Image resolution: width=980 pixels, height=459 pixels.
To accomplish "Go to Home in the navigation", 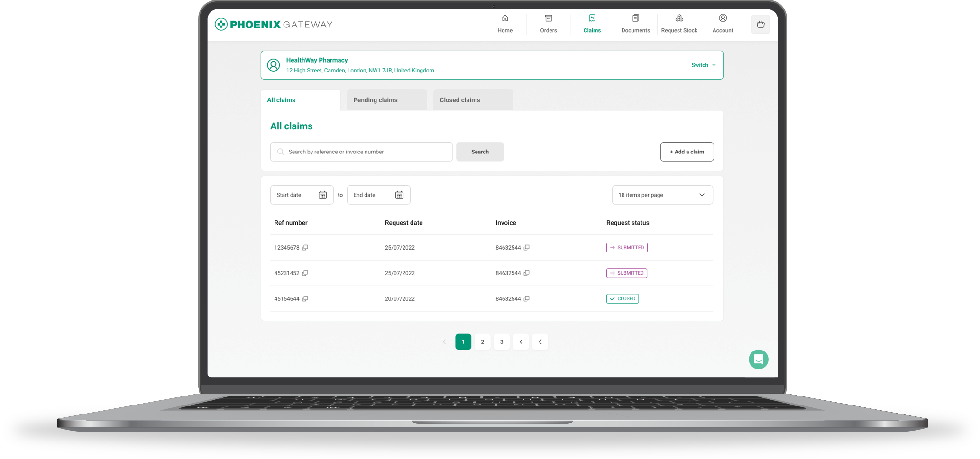I will coord(504,24).
